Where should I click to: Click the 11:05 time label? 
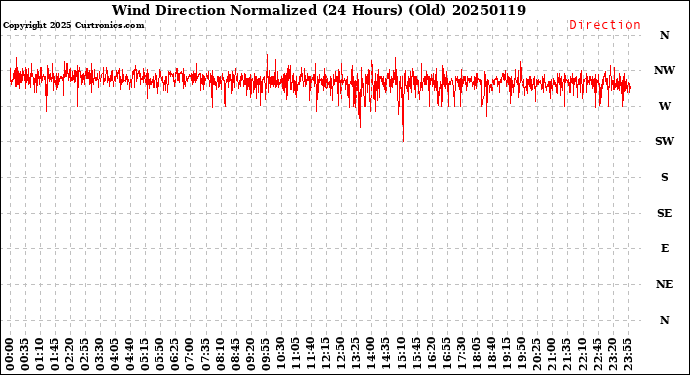click(x=296, y=354)
